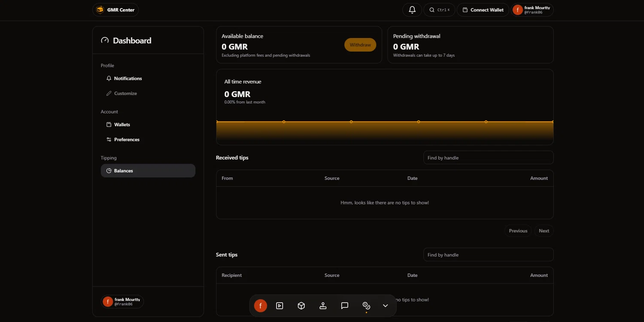Click the Pending withdrawal label
Image resolution: width=644 pixels, height=322 pixels.
point(416,36)
